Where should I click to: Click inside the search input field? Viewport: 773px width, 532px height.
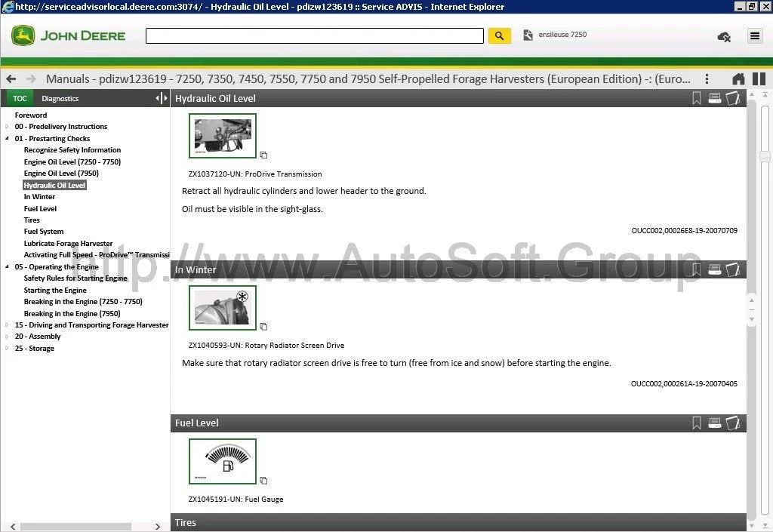[314, 35]
